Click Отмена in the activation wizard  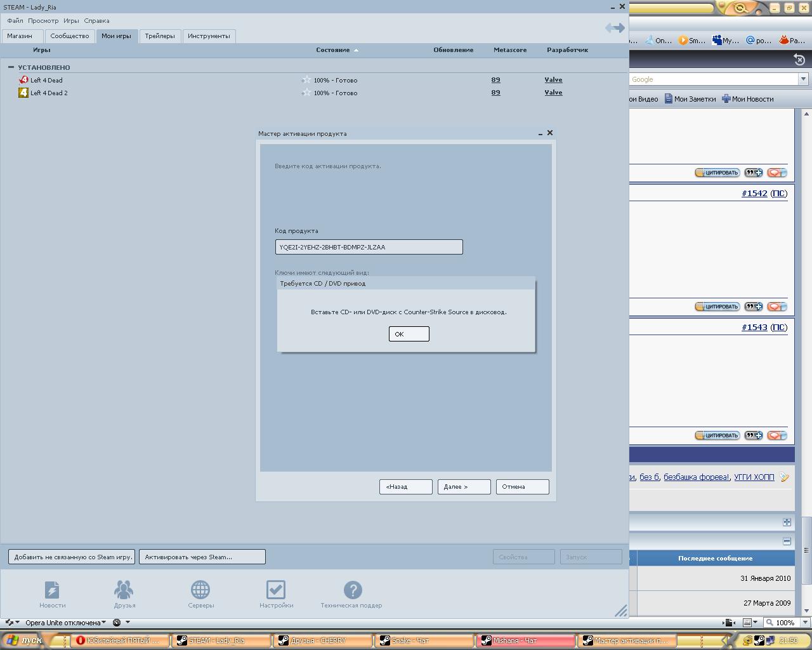click(523, 487)
